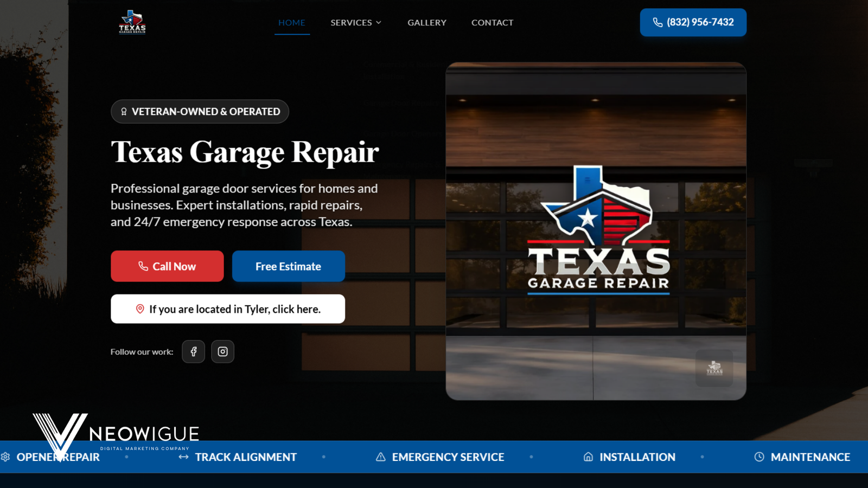The image size is (868, 488).
Task: Open the Gallery page
Action: tap(427, 22)
